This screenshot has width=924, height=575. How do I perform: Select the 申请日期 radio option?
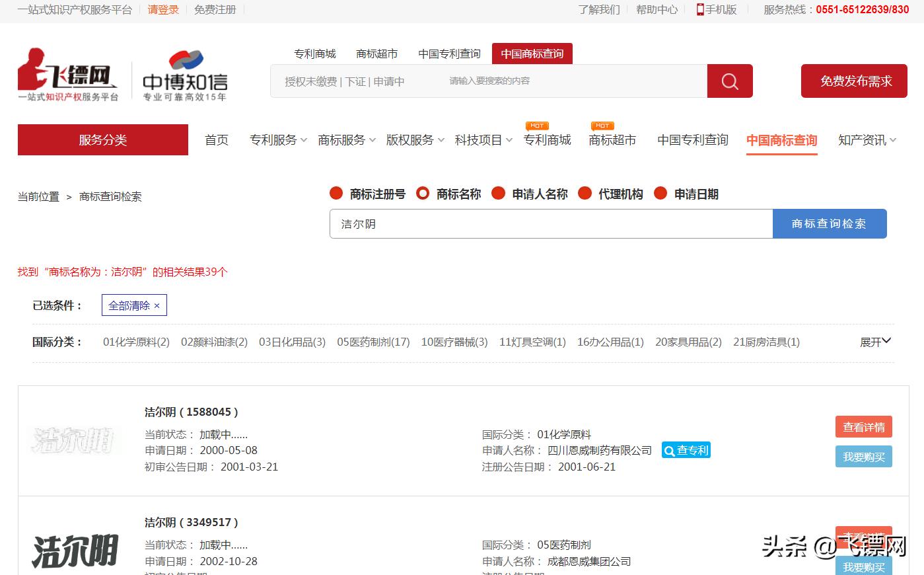pos(661,193)
